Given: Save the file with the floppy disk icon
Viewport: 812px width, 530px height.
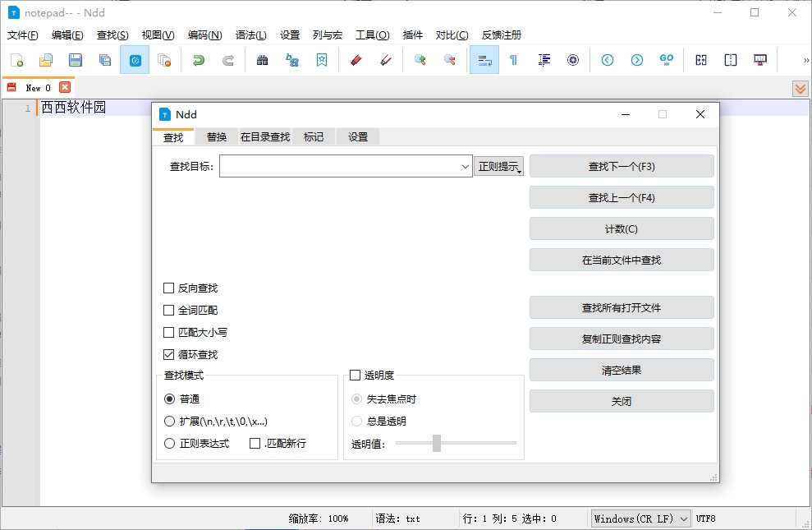Looking at the screenshot, I should tap(76, 60).
